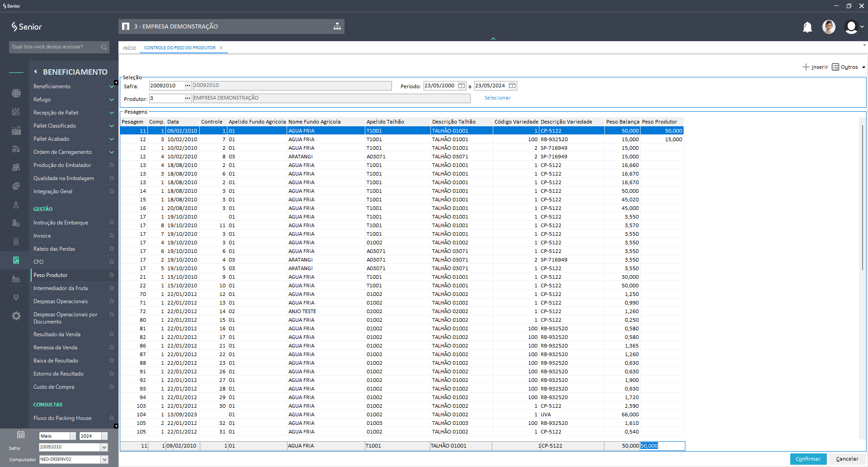Click the notifications bell icon
868x467 pixels.
807,27
